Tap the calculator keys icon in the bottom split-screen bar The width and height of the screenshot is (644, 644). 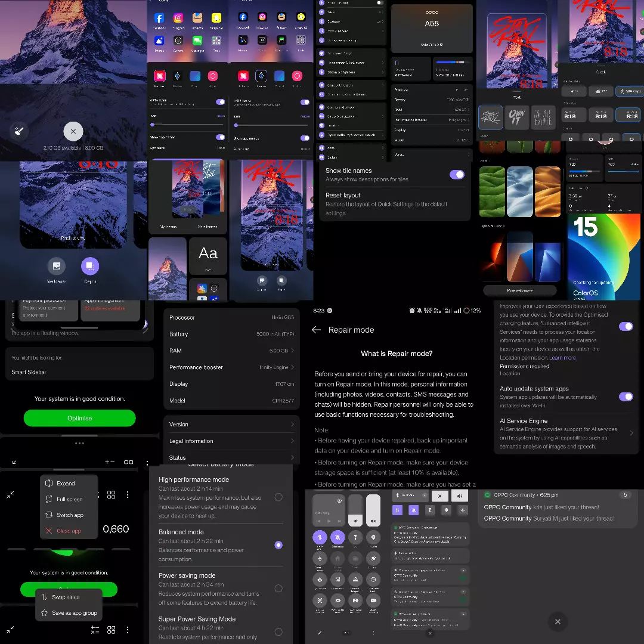point(95,630)
